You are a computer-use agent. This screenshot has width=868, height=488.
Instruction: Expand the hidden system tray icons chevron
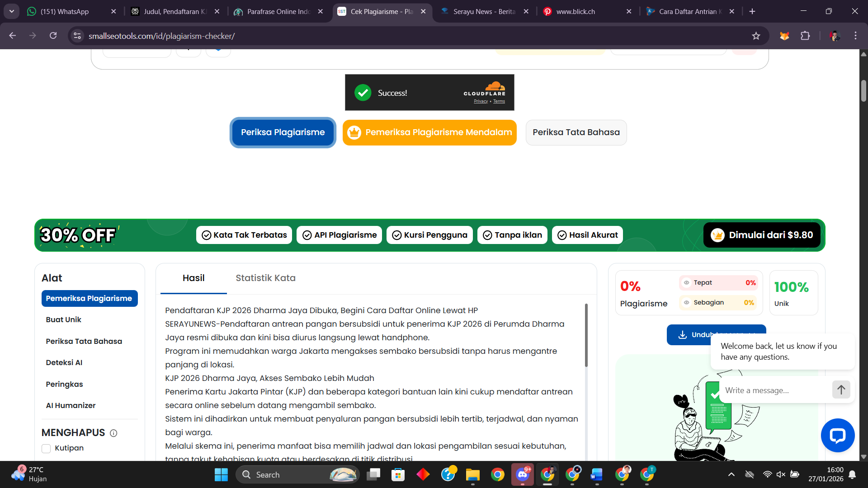731,474
